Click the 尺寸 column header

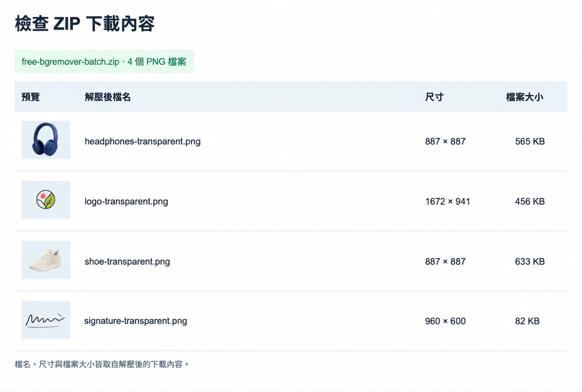tap(434, 97)
